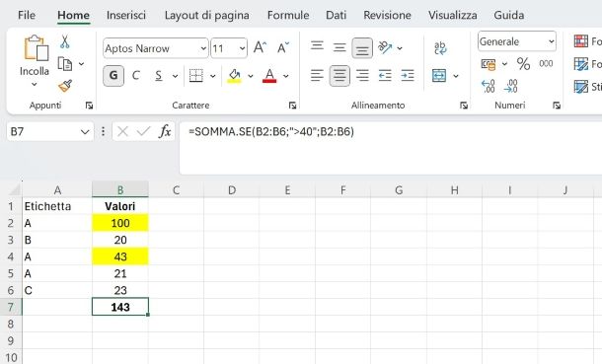Switch to the Revisione tab

click(x=387, y=16)
